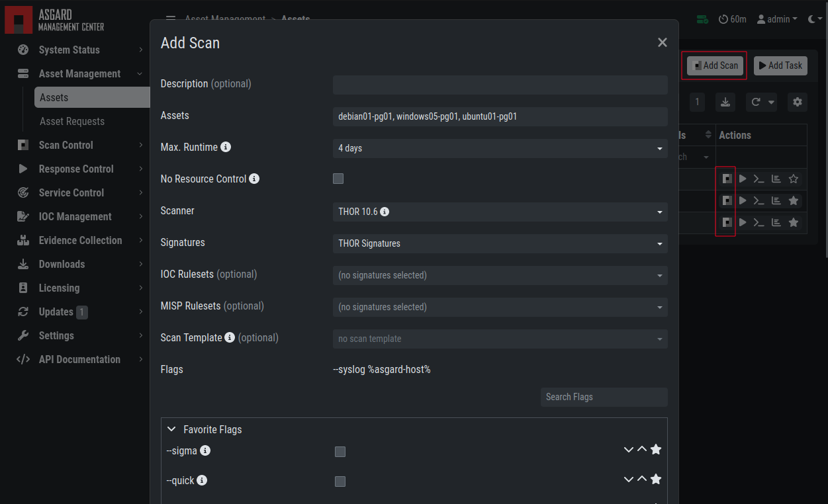Expand Downloads in sidebar
This screenshot has width=828, height=504.
[x=79, y=264]
